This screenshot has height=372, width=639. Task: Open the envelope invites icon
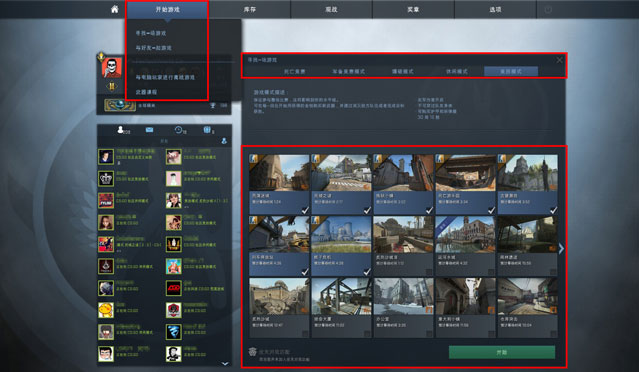click(150, 130)
